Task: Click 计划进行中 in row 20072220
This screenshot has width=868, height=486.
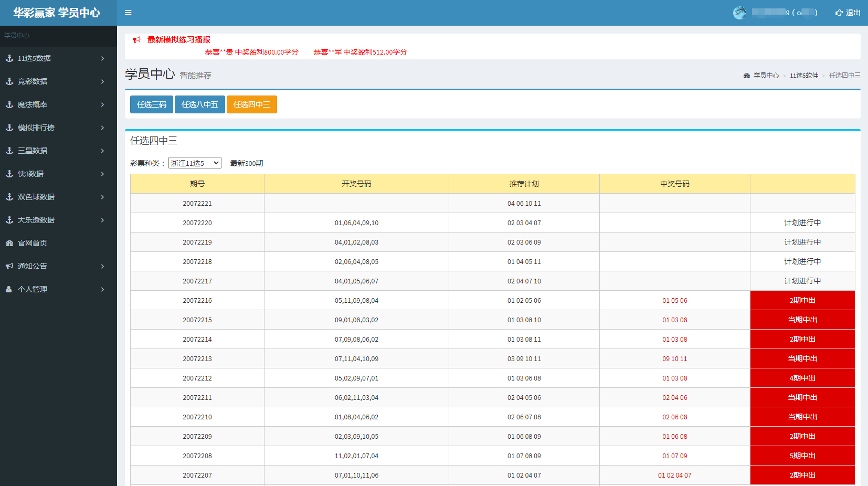Action: (802, 223)
